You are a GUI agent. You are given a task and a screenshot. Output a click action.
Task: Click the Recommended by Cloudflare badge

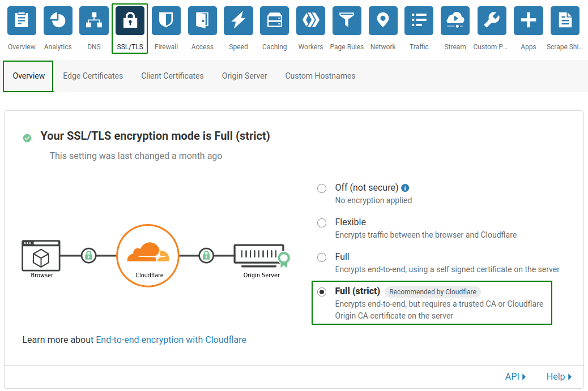[433, 292]
